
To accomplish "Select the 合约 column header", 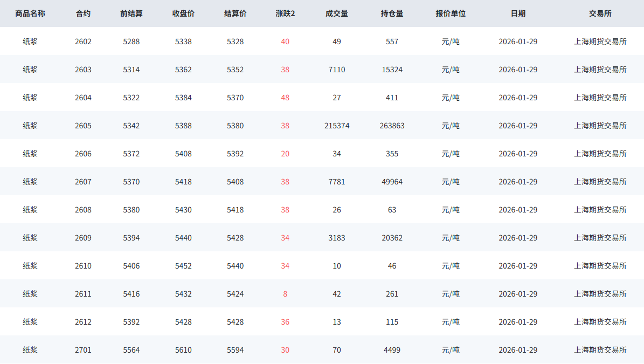I will coord(83,13).
